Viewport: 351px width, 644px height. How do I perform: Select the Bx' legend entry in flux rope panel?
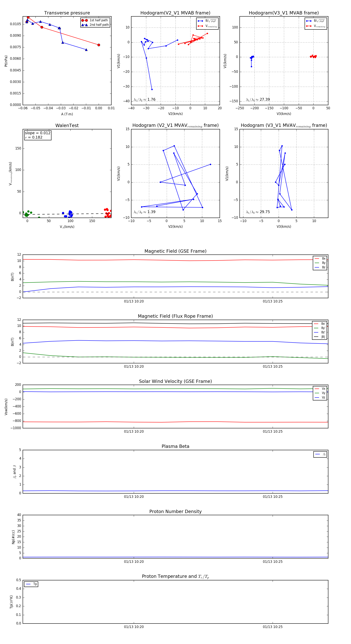coord(320,324)
